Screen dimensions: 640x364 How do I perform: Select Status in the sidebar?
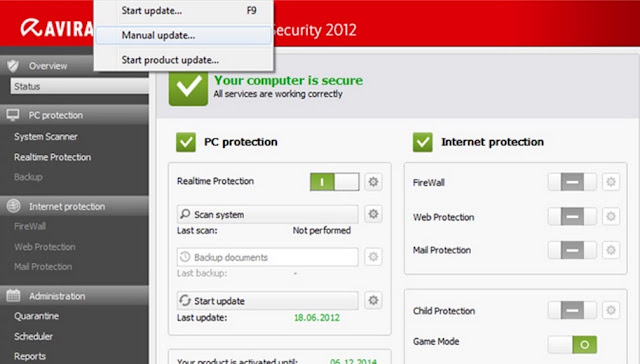point(80,86)
